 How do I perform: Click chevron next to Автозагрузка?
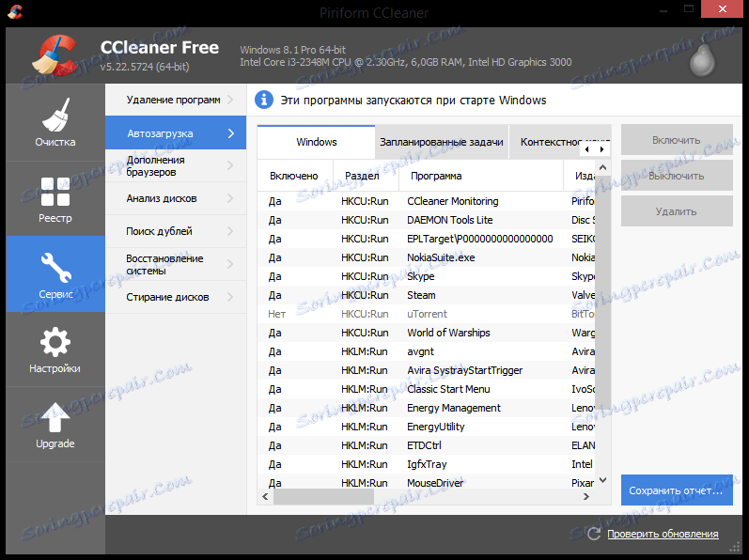[231, 133]
